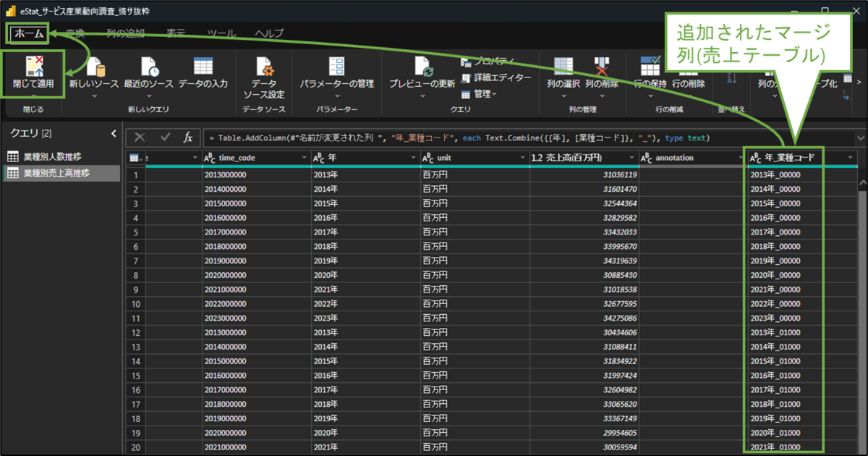The image size is (868, 456).
Task: Switch to the ホーム ribbon tab
Action: pyautogui.click(x=30, y=33)
